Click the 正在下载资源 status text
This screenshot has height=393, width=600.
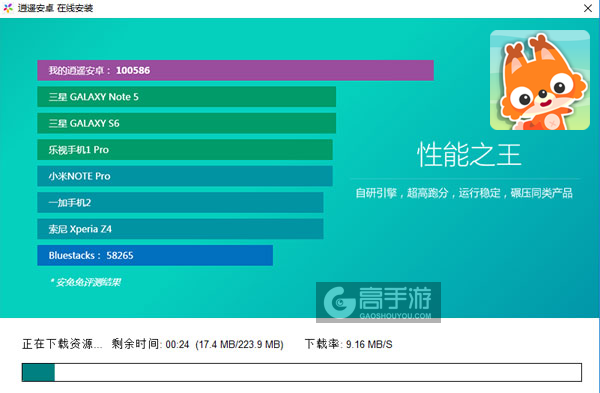62,344
